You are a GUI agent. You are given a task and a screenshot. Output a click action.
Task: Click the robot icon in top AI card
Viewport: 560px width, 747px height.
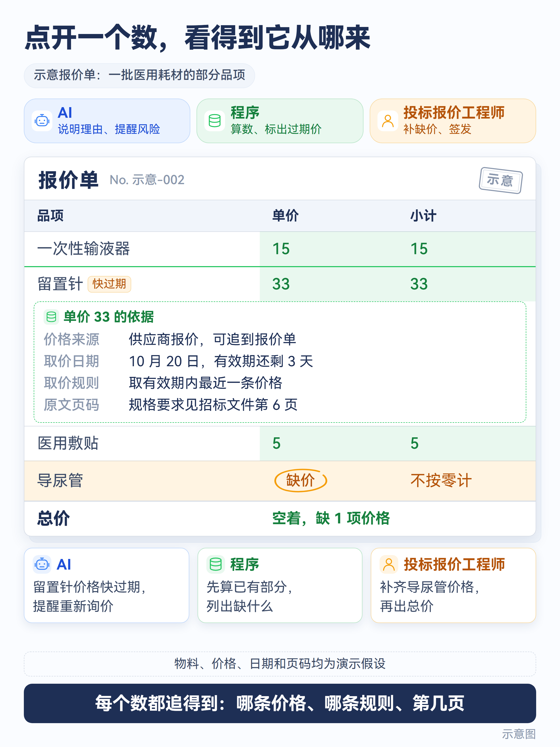pos(42,121)
